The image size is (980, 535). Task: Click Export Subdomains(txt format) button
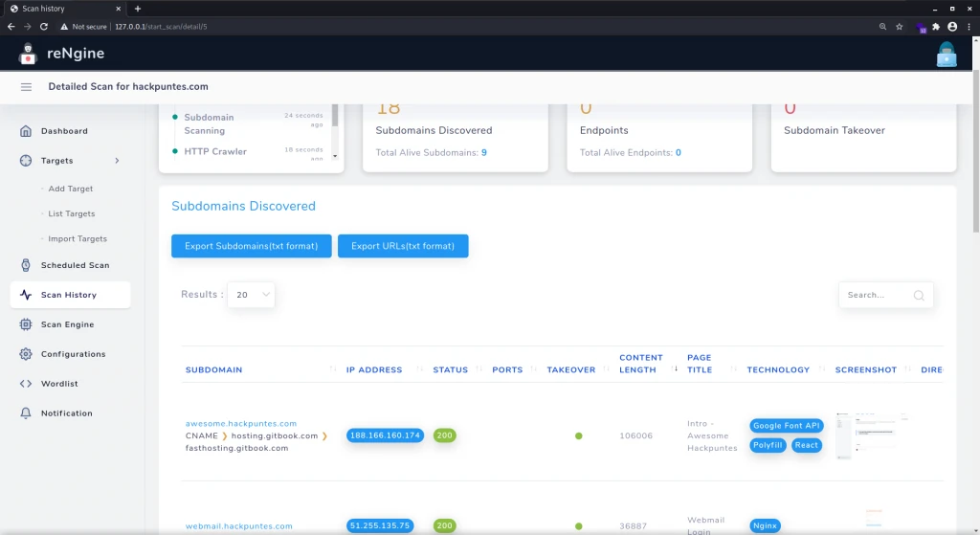tap(252, 246)
